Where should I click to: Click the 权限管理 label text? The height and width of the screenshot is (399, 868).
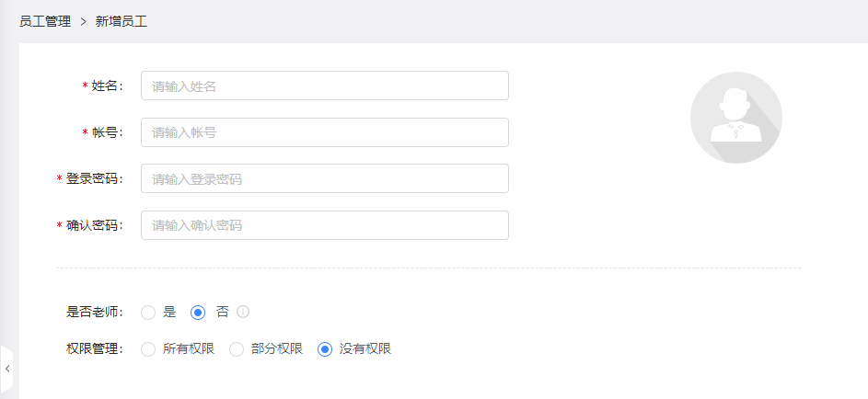94,349
